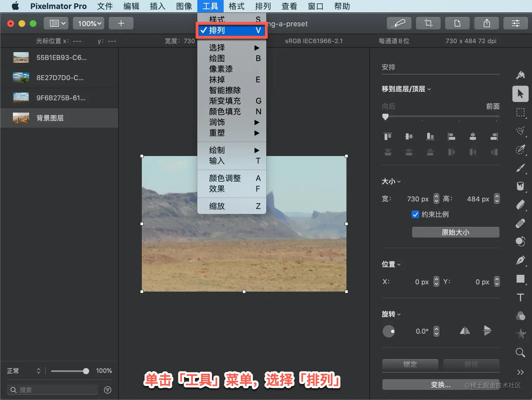Image resolution: width=532 pixels, height=400 pixels.
Task: Select the Eraser tool
Action: click(520, 205)
